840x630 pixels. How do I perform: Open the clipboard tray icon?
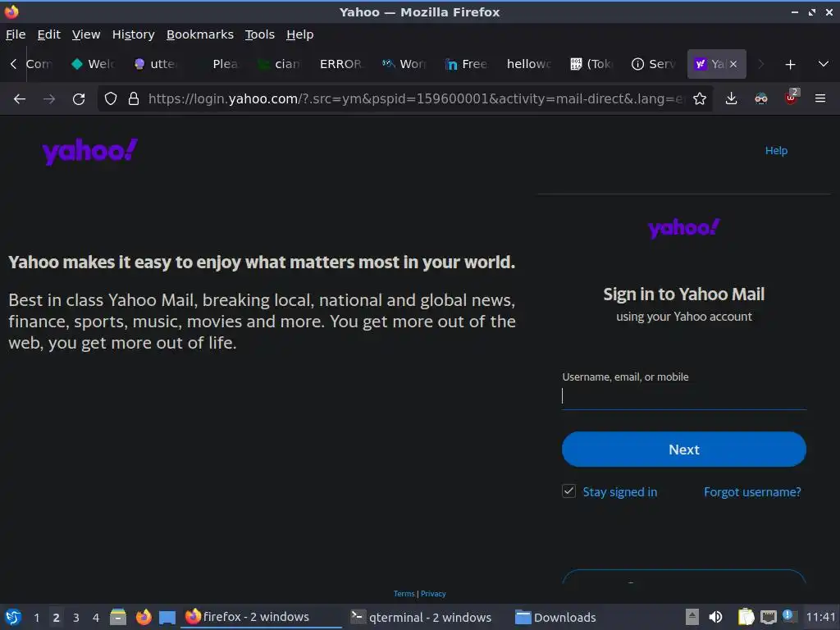pyautogui.click(x=745, y=617)
